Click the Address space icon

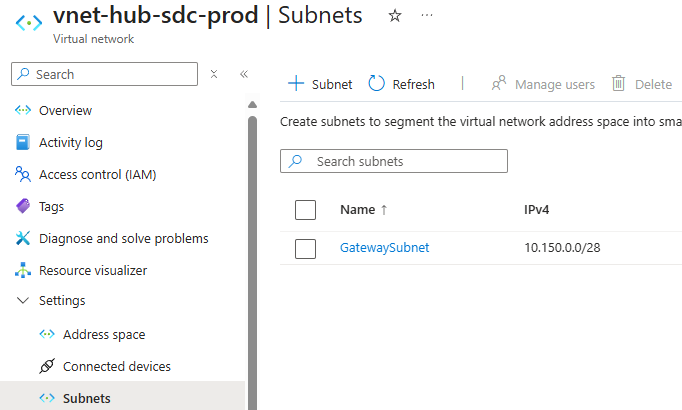tap(47, 334)
